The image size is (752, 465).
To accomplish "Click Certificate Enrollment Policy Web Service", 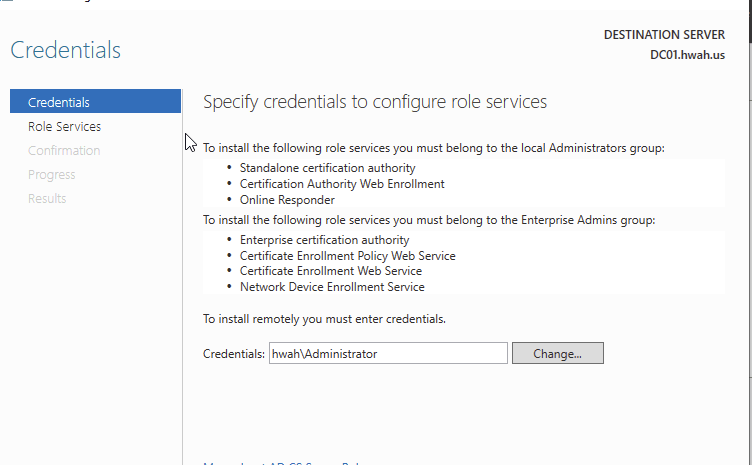I will [347, 256].
